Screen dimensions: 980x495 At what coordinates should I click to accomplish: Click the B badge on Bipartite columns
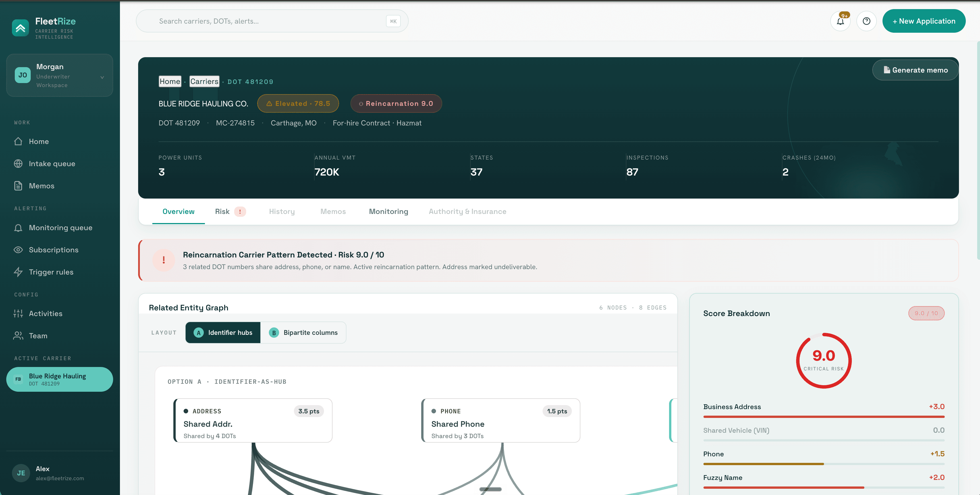coord(274,333)
